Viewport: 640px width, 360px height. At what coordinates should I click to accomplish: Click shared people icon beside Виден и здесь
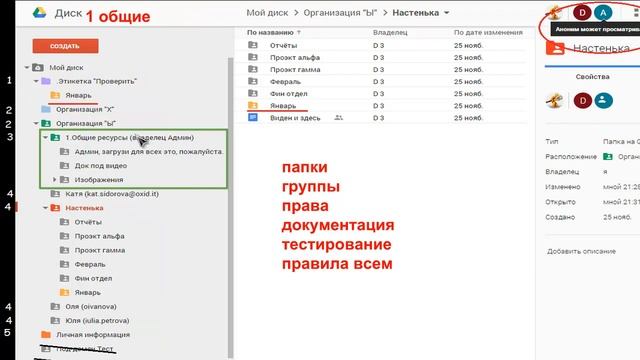click(x=338, y=118)
